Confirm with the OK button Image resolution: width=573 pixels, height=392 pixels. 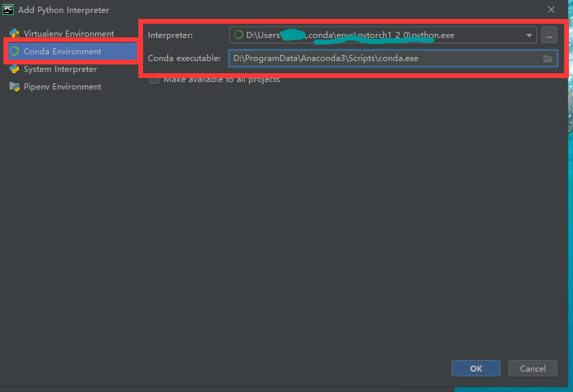coord(476,368)
